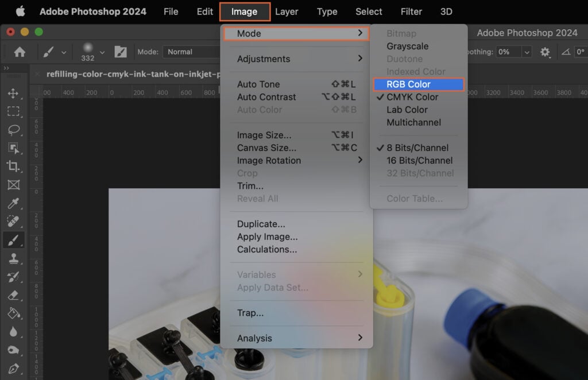Open the blend Mode dropdown showing Normal
588x380 pixels.
pos(189,52)
